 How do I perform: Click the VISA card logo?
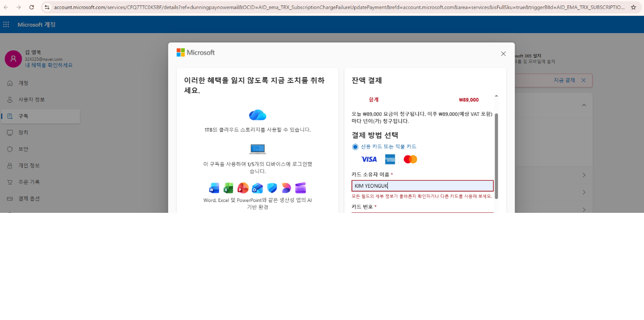pos(369,160)
